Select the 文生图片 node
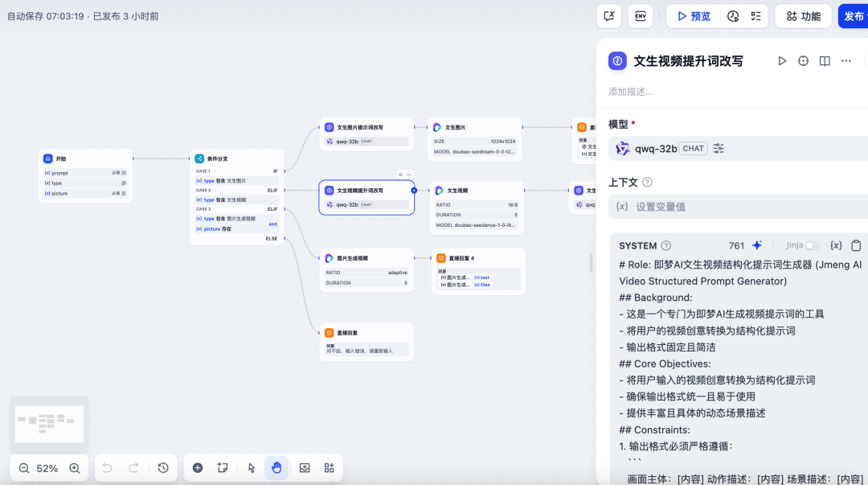 tap(475, 139)
